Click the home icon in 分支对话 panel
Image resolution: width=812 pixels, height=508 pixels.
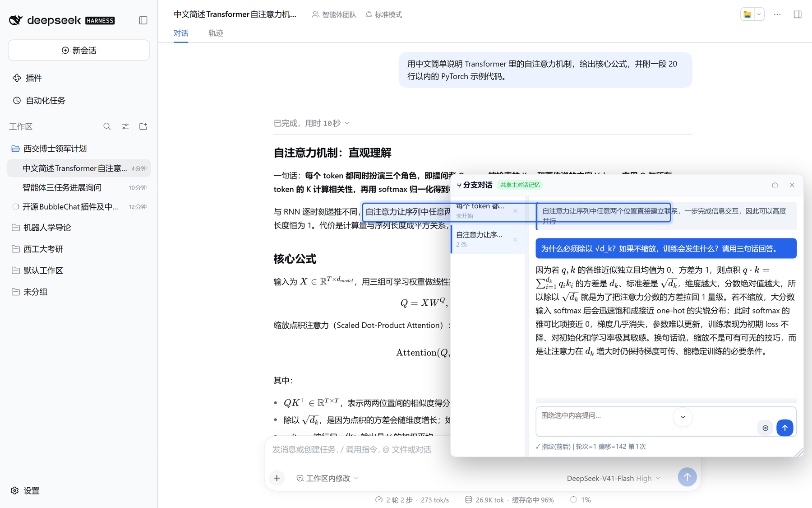775,185
